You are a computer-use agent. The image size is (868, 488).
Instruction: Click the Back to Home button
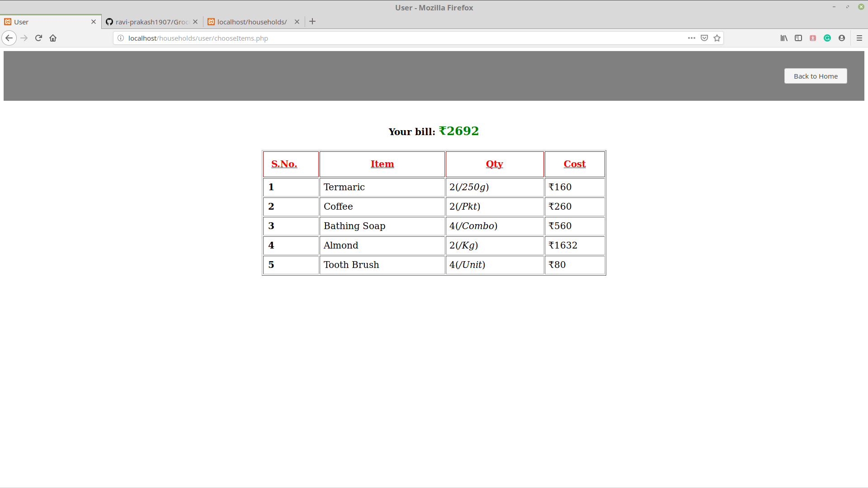pyautogui.click(x=815, y=76)
